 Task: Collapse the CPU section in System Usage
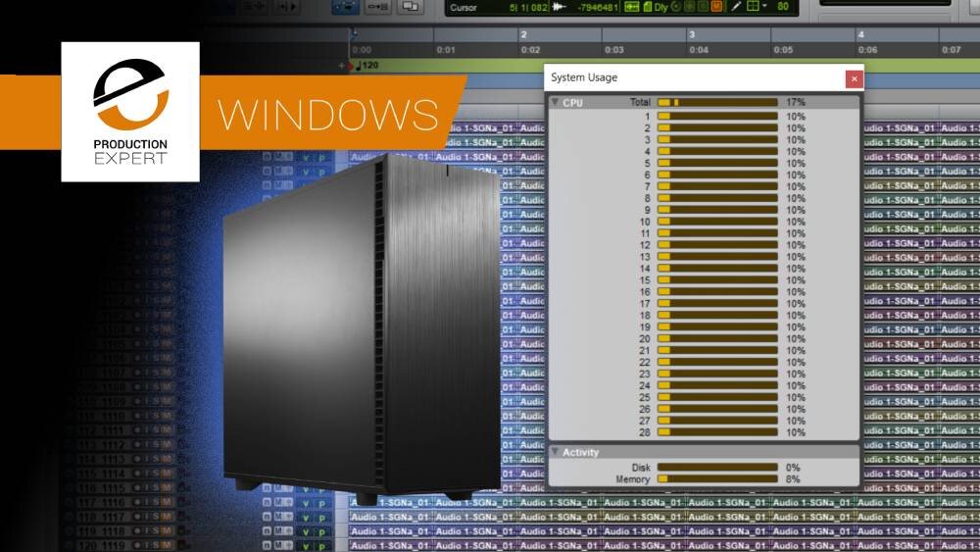coord(555,102)
